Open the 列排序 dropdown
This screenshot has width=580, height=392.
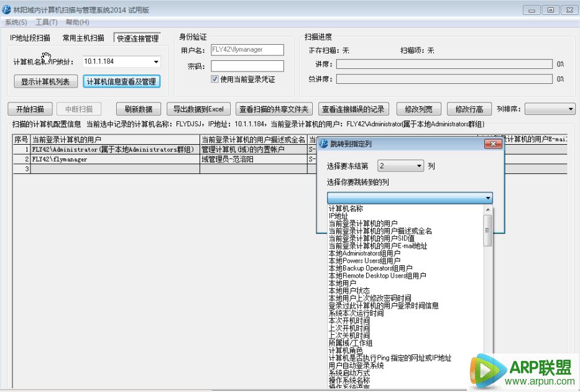click(571, 109)
